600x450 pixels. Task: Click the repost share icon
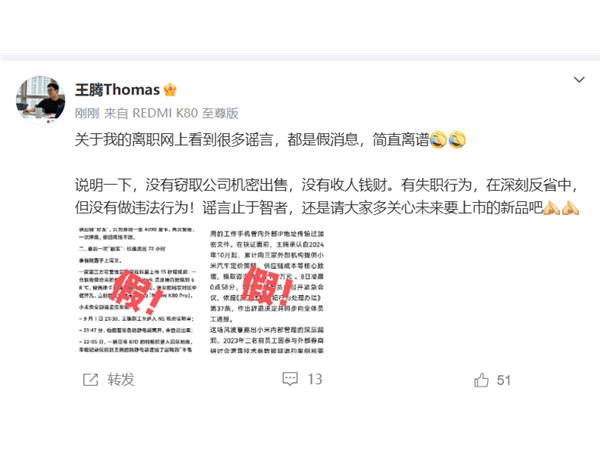91,380
